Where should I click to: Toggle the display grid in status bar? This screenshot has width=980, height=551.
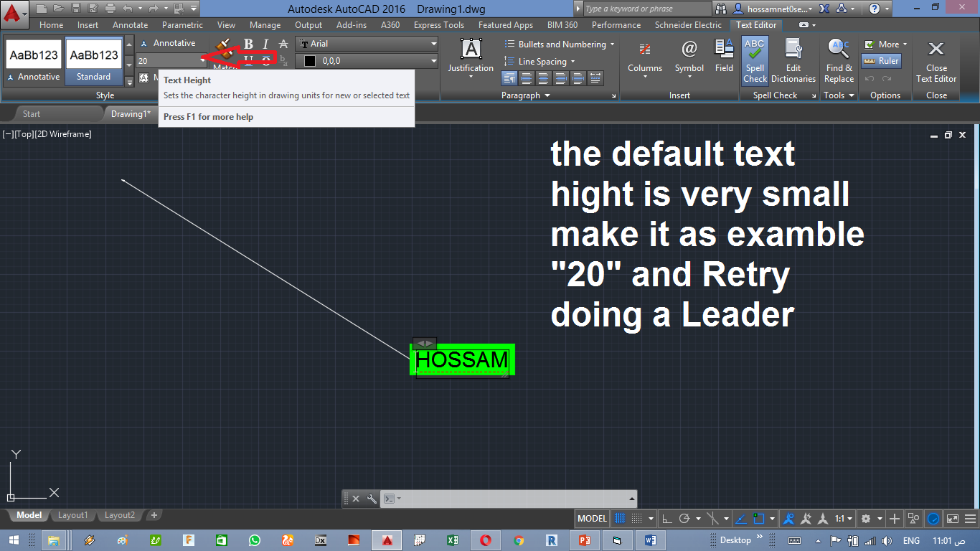(620, 518)
